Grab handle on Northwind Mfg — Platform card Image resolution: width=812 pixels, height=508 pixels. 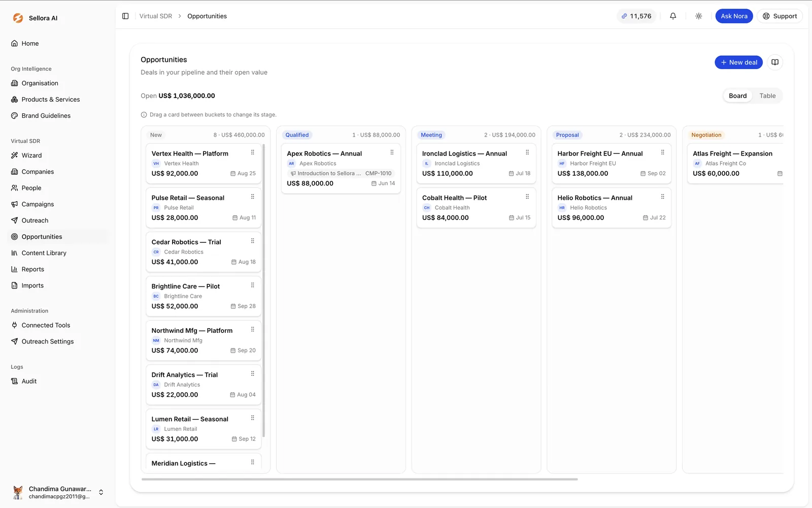[x=253, y=329]
